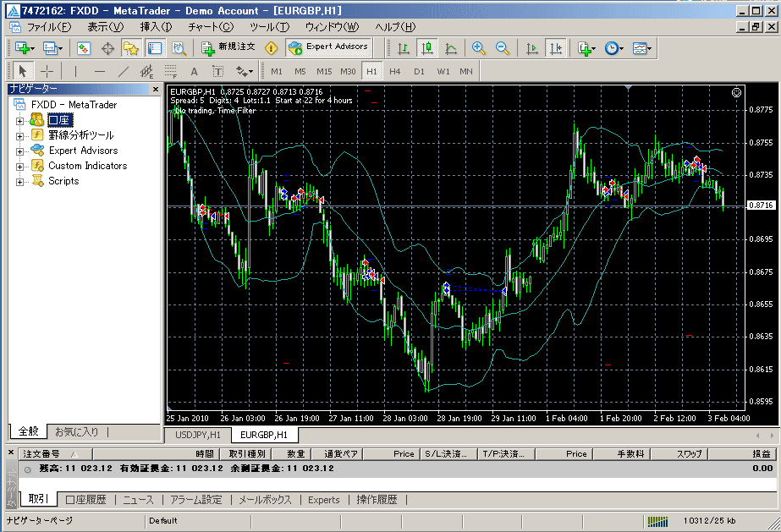Click the yellow diamond alert icon

[271, 48]
